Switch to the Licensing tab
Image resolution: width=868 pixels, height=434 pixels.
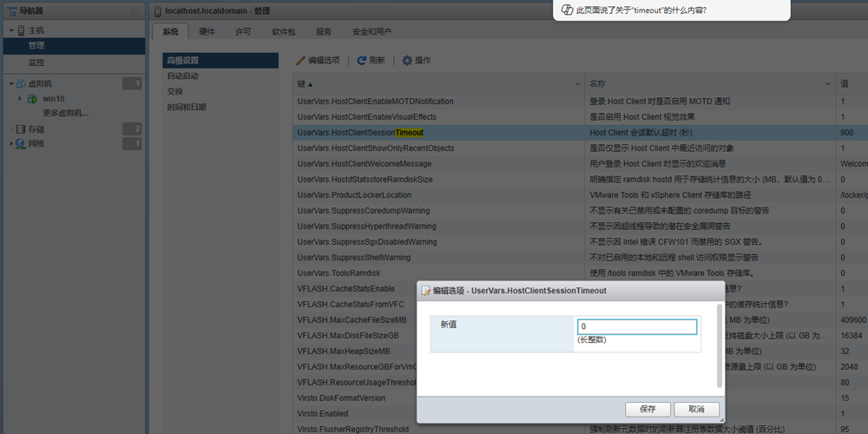(x=243, y=31)
